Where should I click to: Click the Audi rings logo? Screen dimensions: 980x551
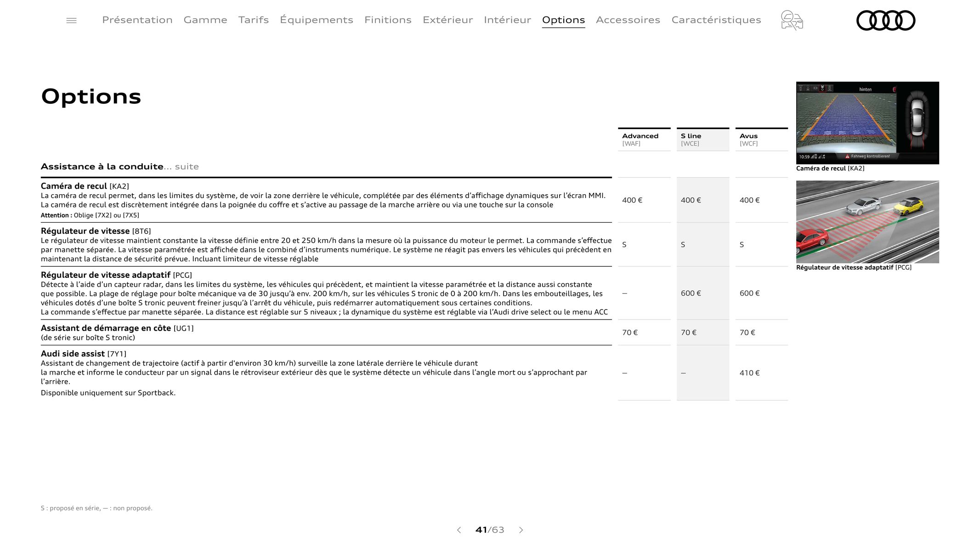(886, 20)
